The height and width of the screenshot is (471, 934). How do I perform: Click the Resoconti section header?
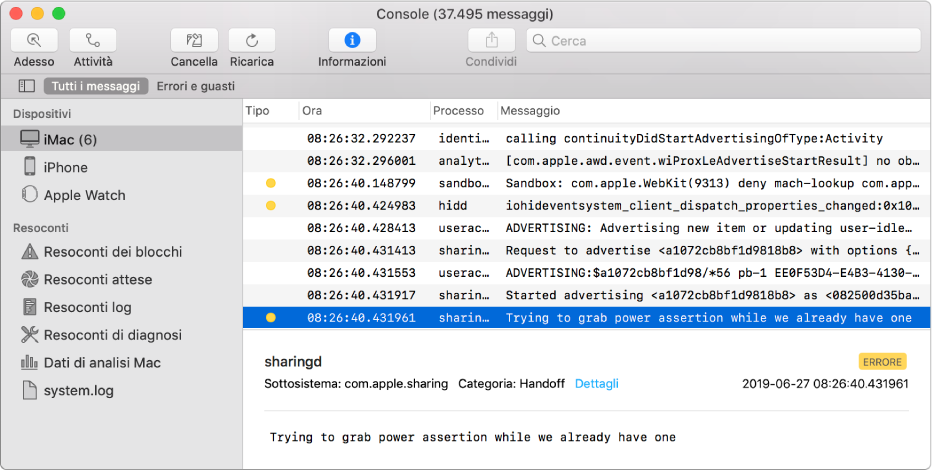click(41, 227)
